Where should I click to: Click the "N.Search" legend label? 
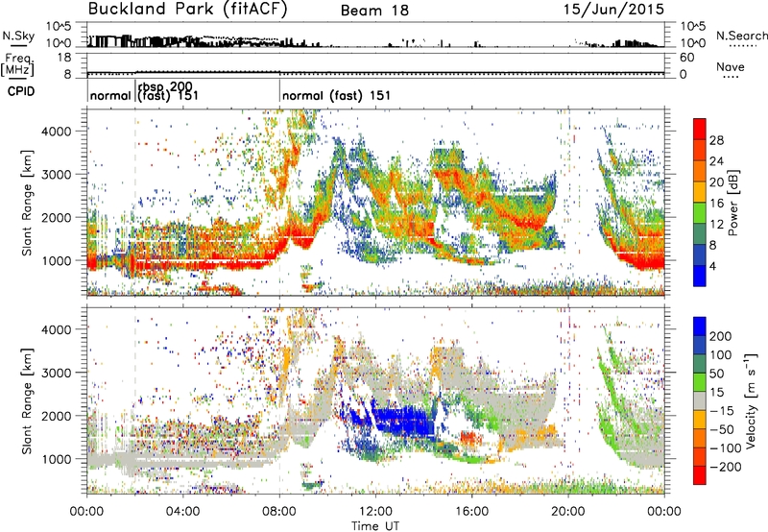[x=741, y=36]
